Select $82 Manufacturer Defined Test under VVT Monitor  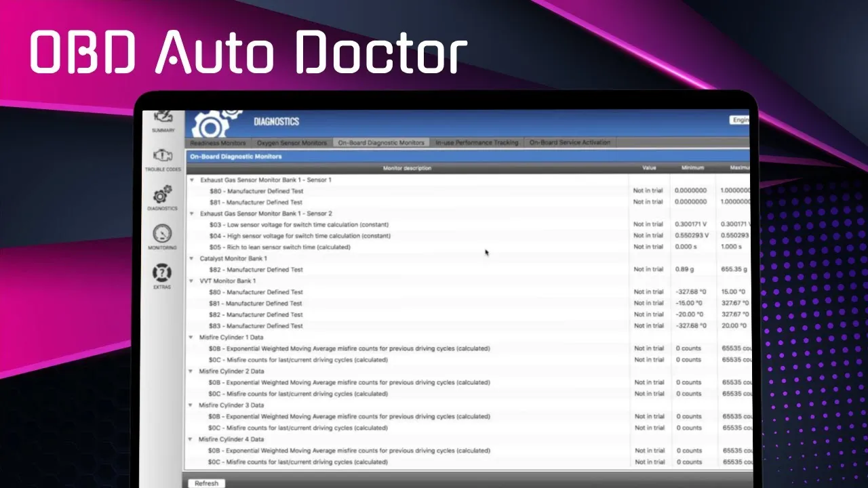468,314
